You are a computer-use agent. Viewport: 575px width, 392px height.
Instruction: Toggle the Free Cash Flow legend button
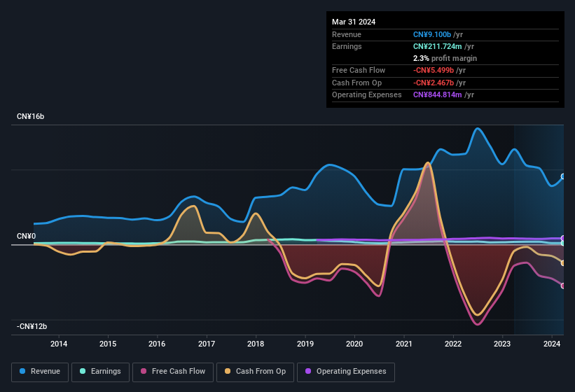point(173,372)
